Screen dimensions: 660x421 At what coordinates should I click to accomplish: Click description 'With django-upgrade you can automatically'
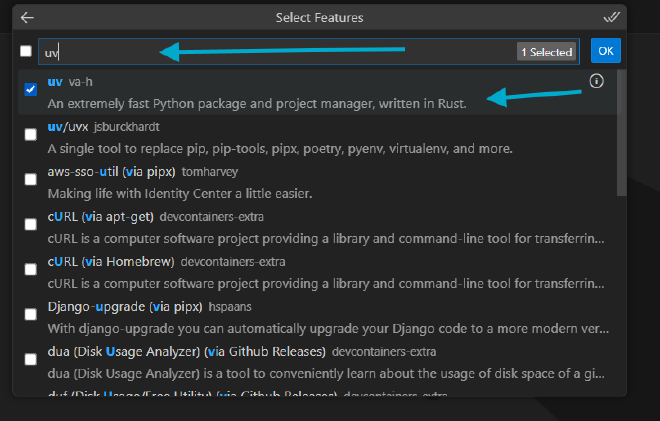click(x=328, y=328)
